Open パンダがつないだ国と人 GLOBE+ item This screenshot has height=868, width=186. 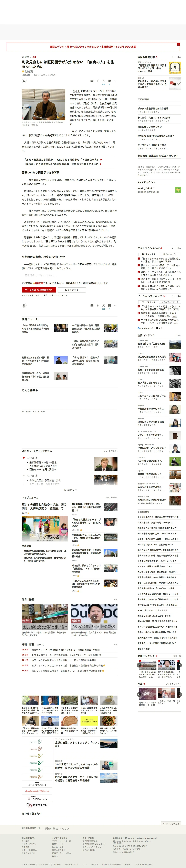(149, 461)
